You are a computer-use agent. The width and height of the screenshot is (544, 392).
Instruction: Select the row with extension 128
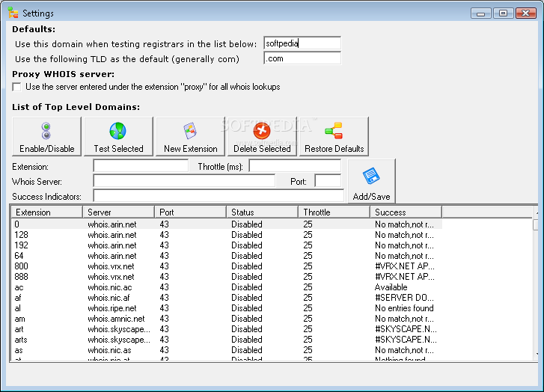pos(227,235)
